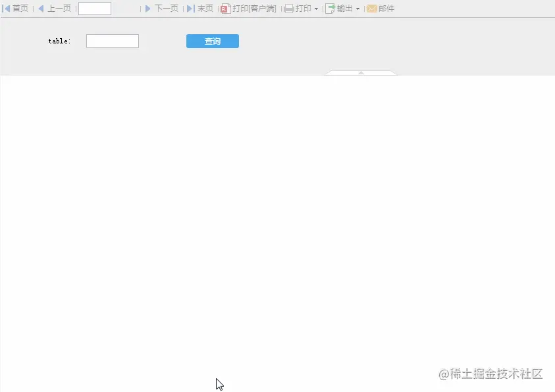Open the 输出 output dropdown arrow

tap(357, 8)
